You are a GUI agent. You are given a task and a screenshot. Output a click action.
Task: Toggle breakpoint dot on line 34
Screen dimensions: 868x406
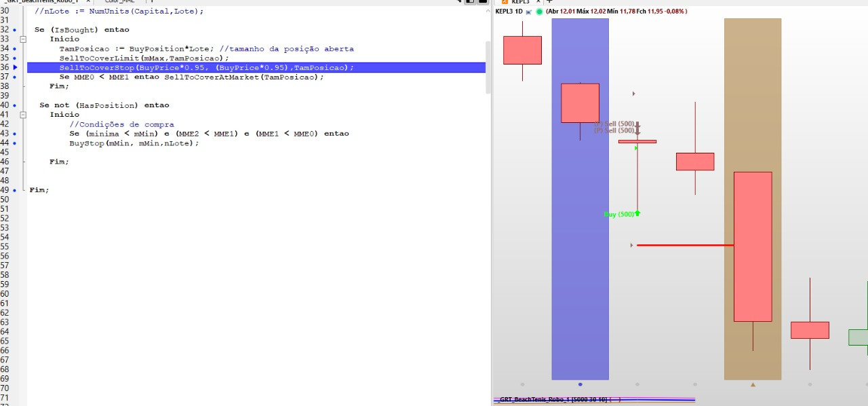pyautogui.click(x=14, y=49)
